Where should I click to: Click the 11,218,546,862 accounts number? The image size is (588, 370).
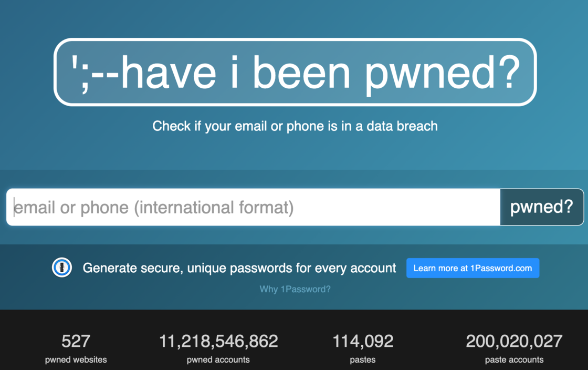pos(218,341)
